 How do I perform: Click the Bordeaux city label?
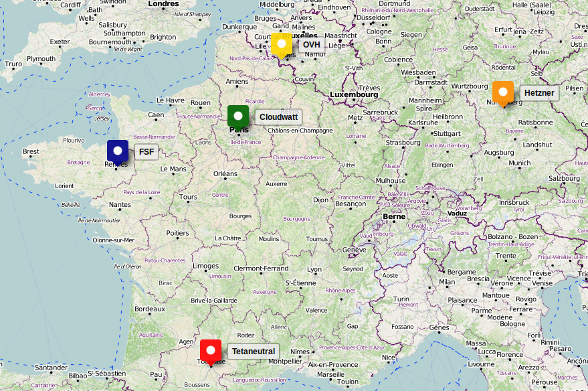(x=150, y=309)
